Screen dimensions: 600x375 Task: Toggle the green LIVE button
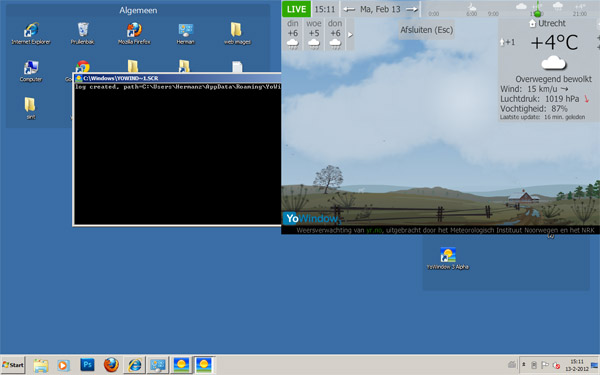tap(296, 9)
